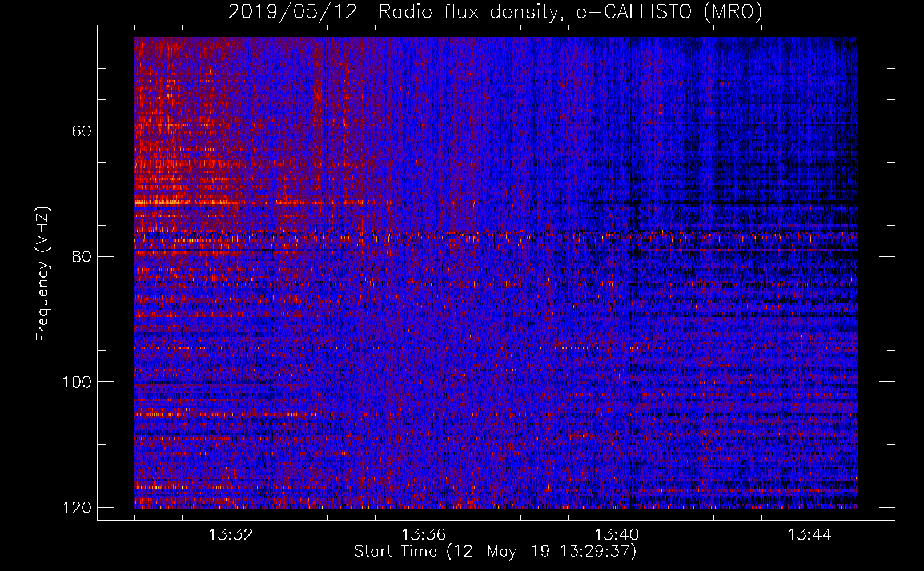Click the 13:44 time tick label
The image size is (924, 571).
click(810, 535)
